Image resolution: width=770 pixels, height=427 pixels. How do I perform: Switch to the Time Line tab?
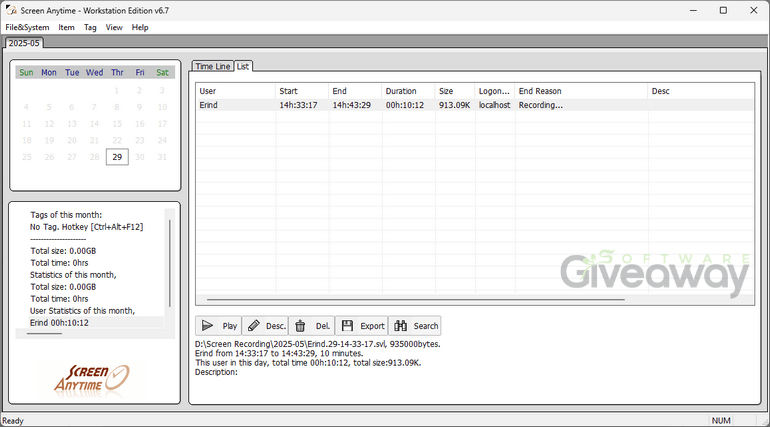point(213,66)
